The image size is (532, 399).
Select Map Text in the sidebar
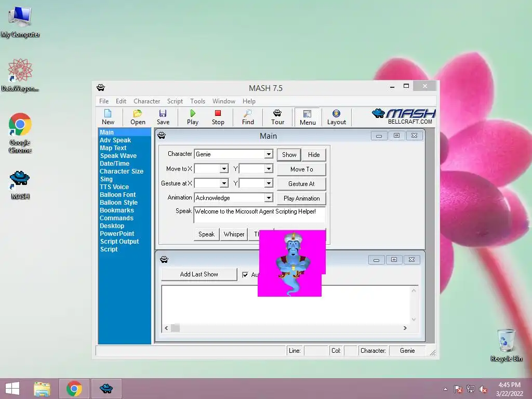113,148
